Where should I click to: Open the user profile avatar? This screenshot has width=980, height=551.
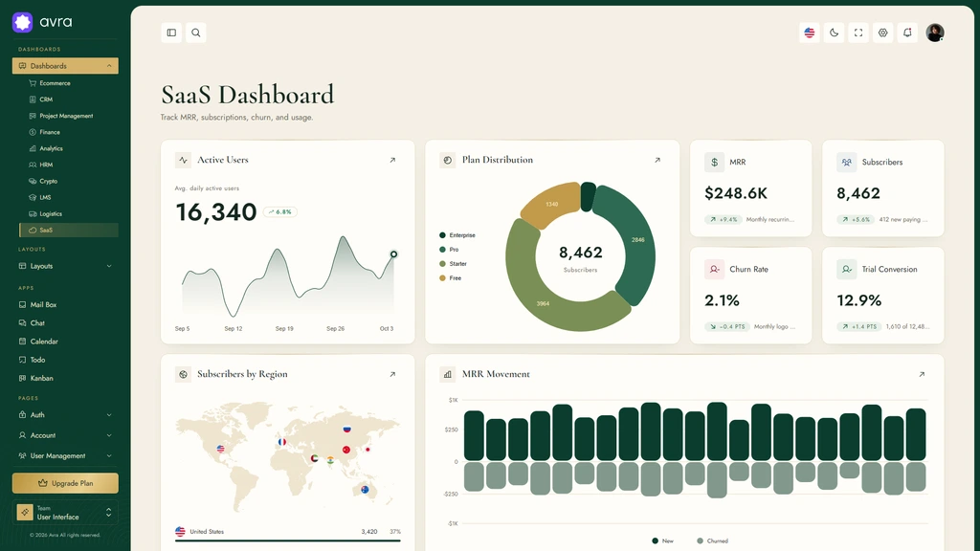(x=935, y=33)
